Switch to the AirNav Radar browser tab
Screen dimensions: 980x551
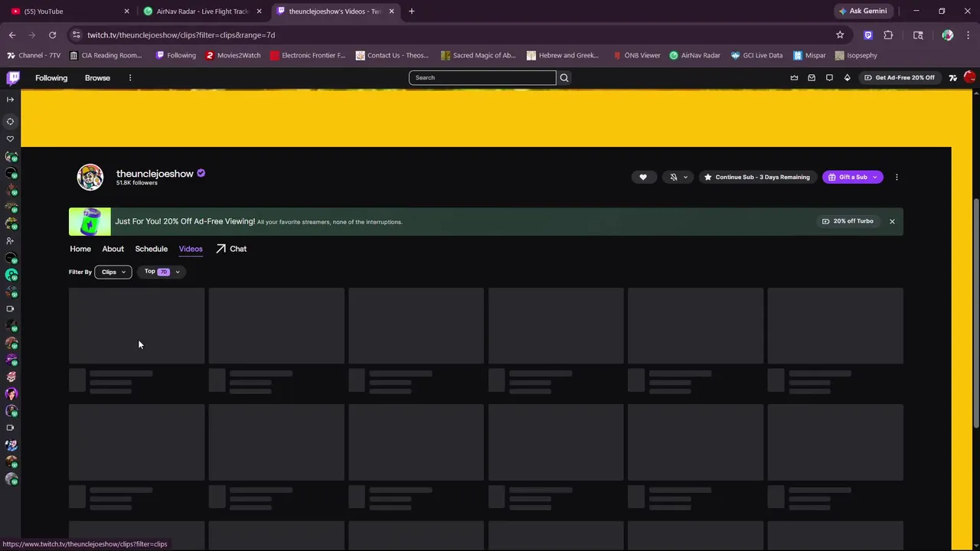(x=203, y=11)
